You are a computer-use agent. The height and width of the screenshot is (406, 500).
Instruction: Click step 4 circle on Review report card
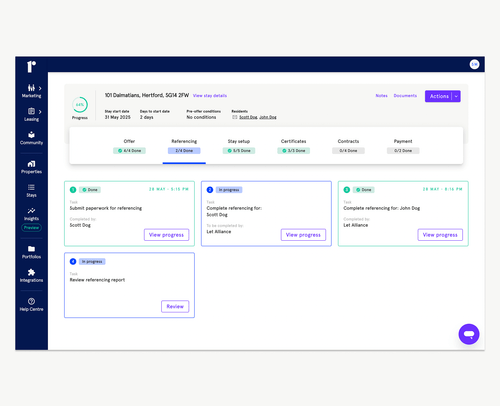[x=73, y=262]
